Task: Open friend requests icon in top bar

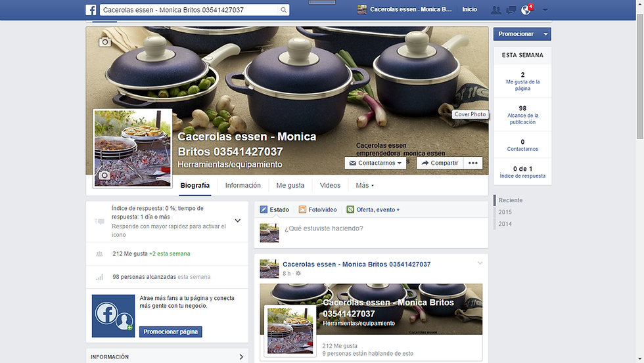Action: click(496, 10)
